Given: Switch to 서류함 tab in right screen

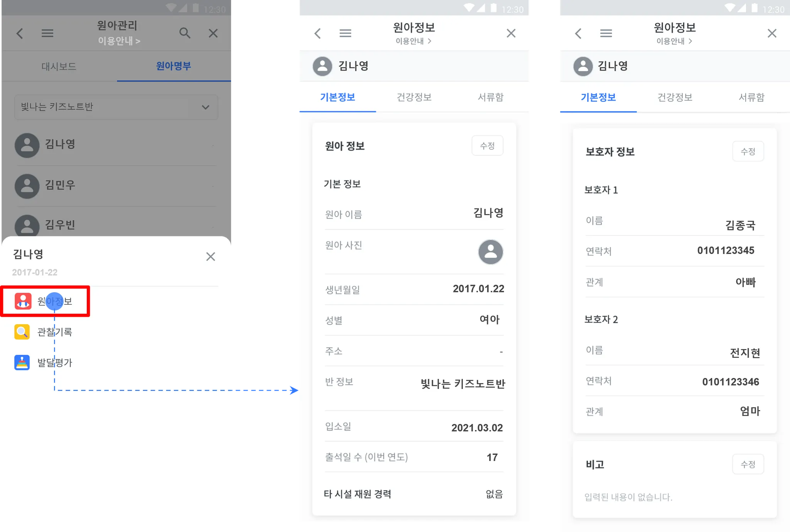Looking at the screenshot, I should 751,97.
